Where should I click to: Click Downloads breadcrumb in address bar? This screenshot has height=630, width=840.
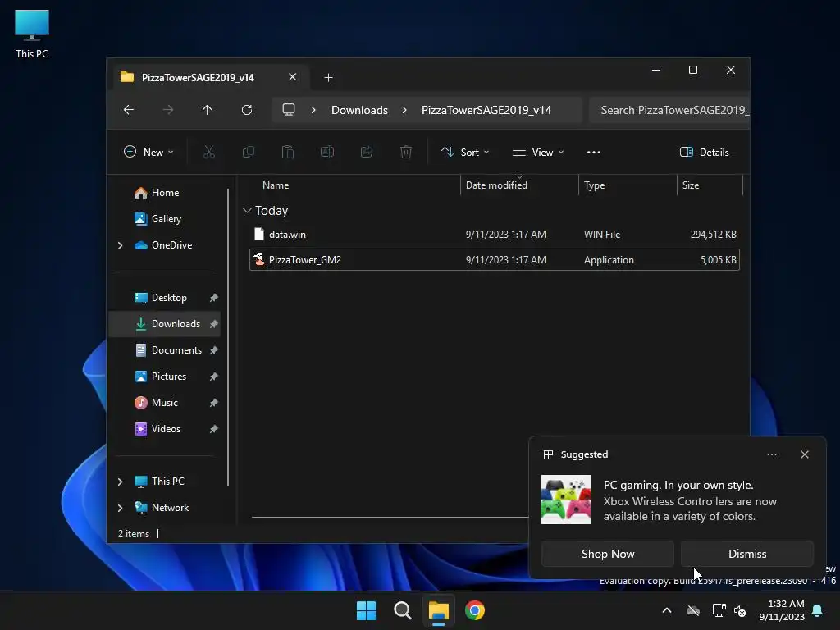pyautogui.click(x=359, y=110)
